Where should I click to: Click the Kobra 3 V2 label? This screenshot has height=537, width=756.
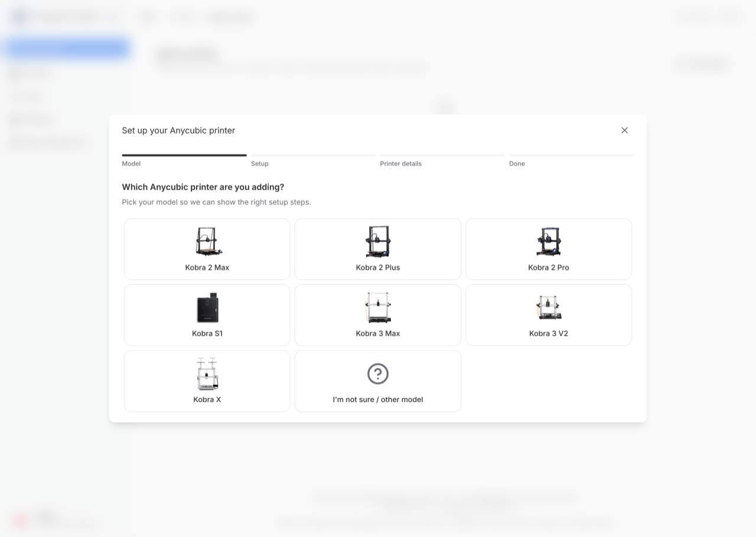tap(549, 333)
